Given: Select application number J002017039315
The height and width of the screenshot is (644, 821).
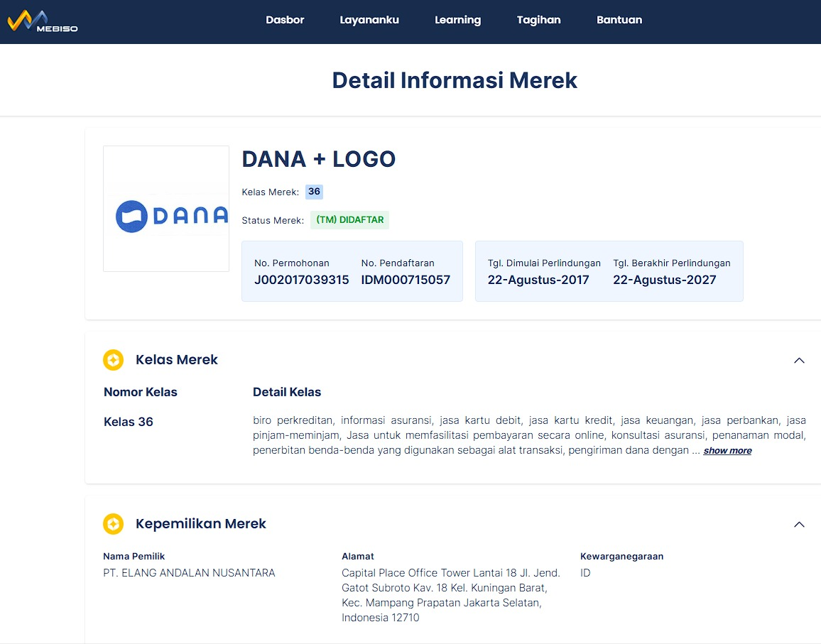Looking at the screenshot, I should point(302,280).
